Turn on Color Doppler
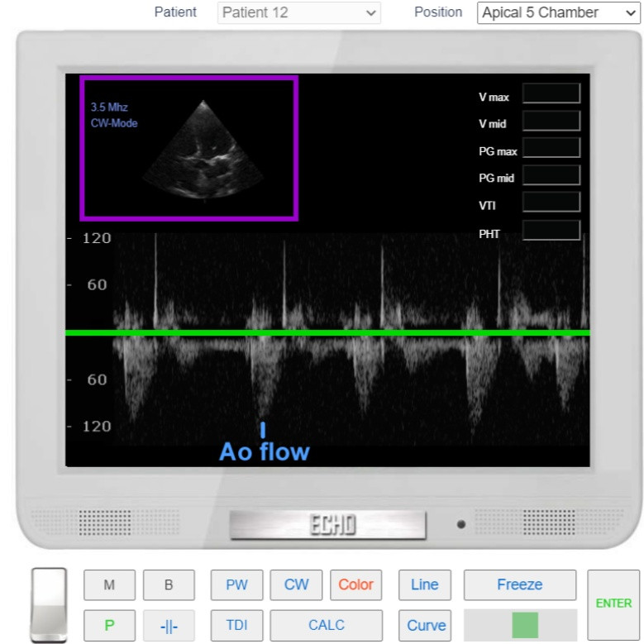The image size is (644, 644). pyautogui.click(x=355, y=584)
